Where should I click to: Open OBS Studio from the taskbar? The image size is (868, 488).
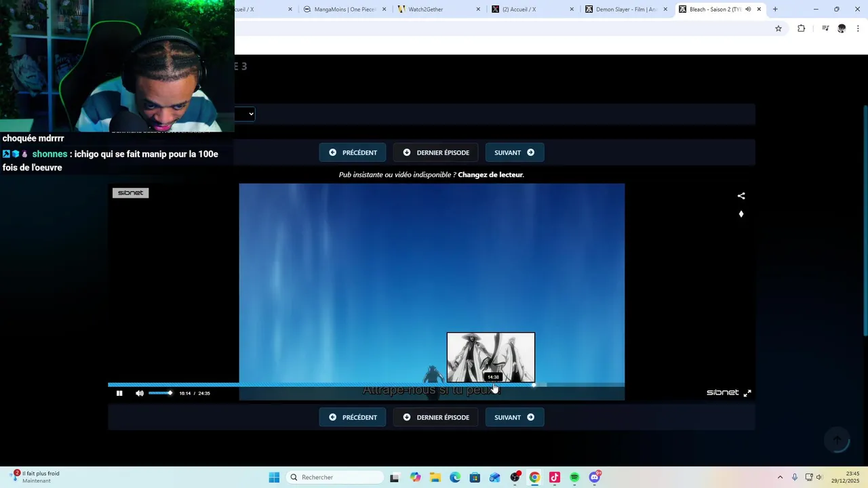(515, 477)
